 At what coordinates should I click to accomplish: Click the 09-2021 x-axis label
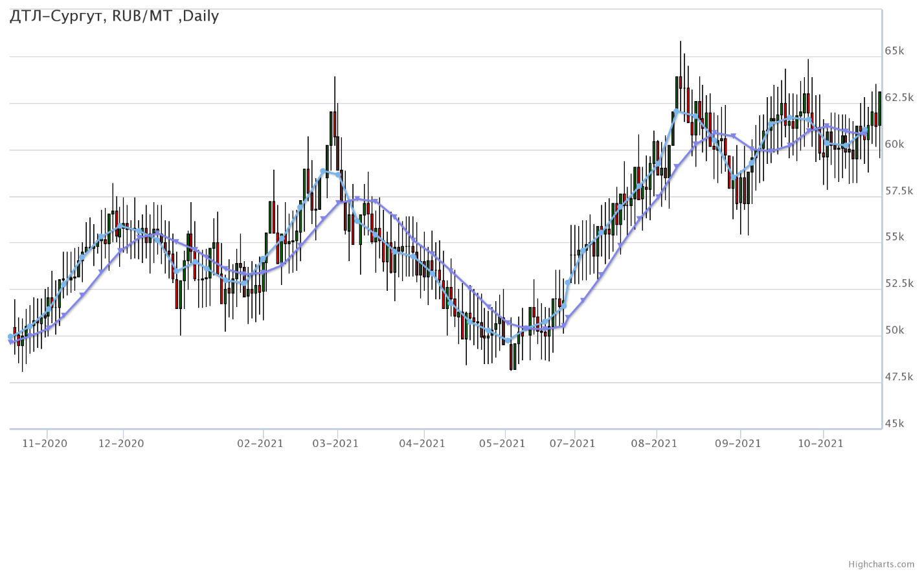point(738,443)
